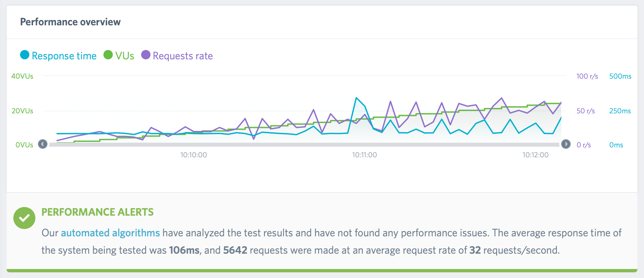Click the bold 106ms average response value
This screenshot has width=644, height=278.
[184, 250]
